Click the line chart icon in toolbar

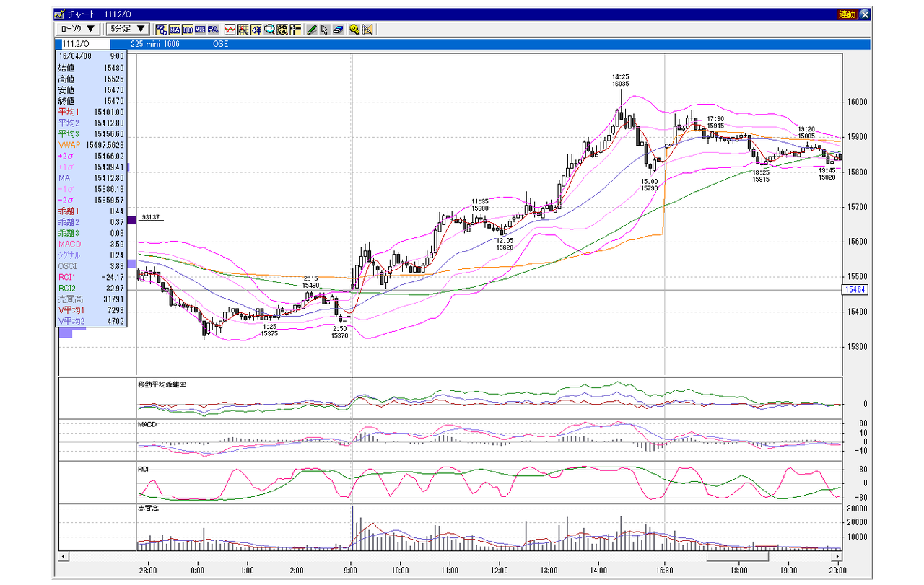[x=230, y=30]
